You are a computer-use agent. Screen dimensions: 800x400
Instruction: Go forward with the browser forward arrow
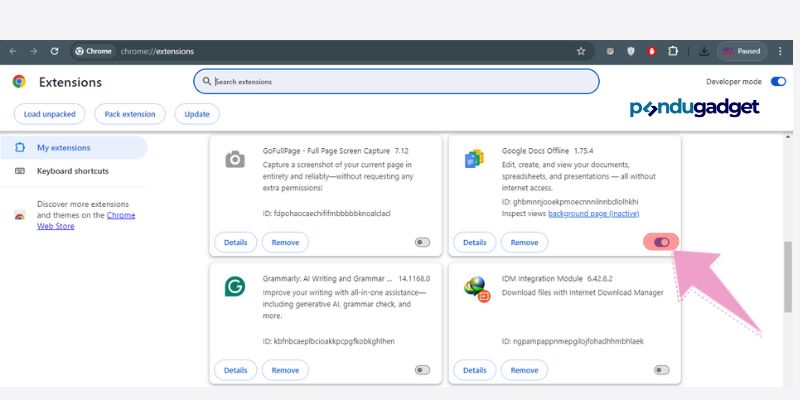(33, 52)
